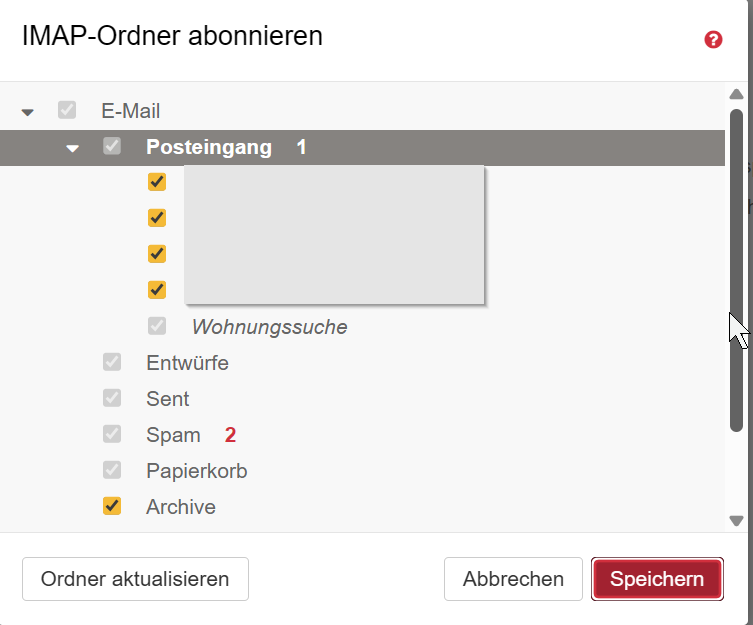Select the Entwürfe folder

187,363
